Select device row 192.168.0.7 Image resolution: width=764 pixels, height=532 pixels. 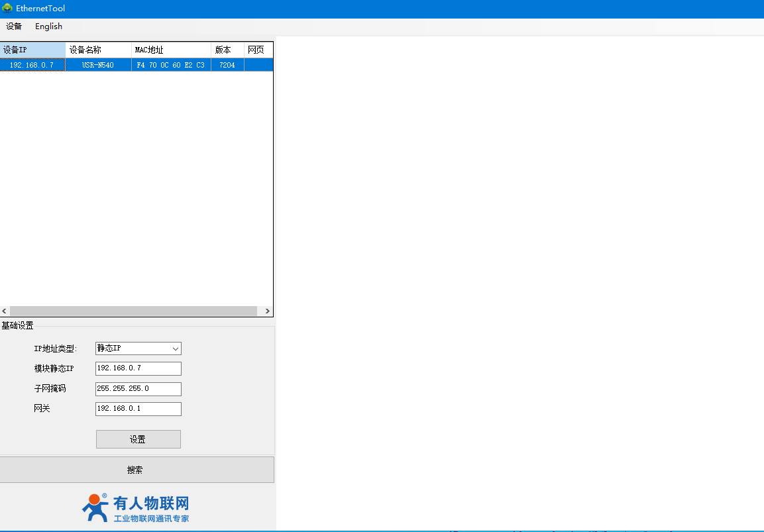[32, 65]
